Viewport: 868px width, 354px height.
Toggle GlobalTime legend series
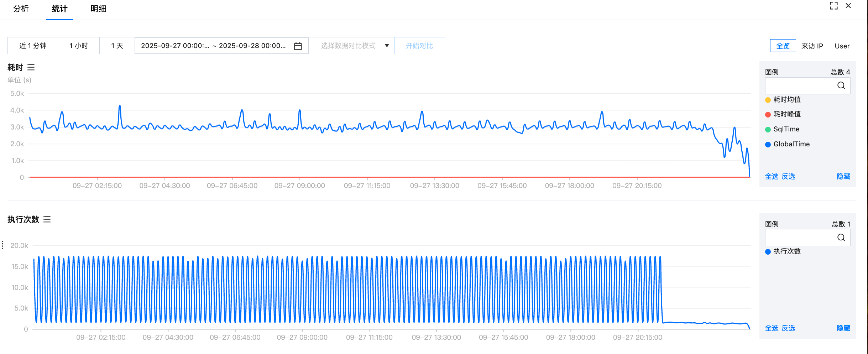[787, 144]
